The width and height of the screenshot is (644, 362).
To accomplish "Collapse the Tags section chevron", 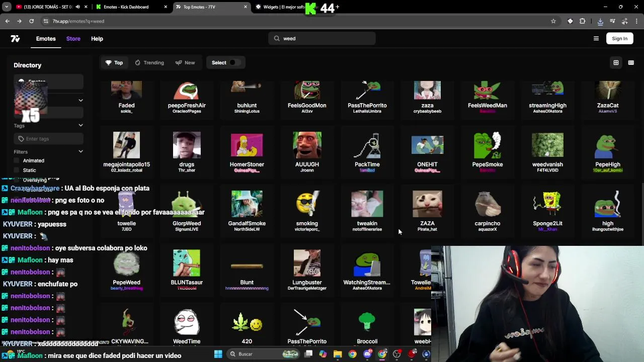I will (x=80, y=125).
